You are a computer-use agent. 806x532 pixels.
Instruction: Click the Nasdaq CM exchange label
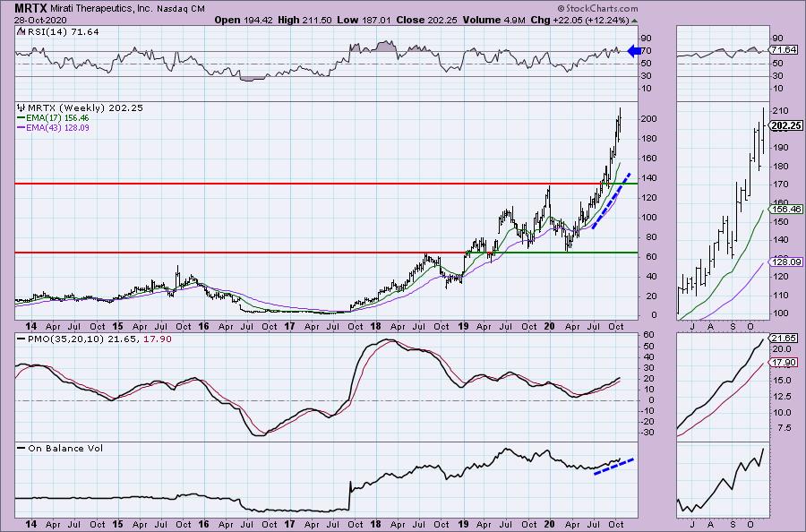click(x=181, y=9)
